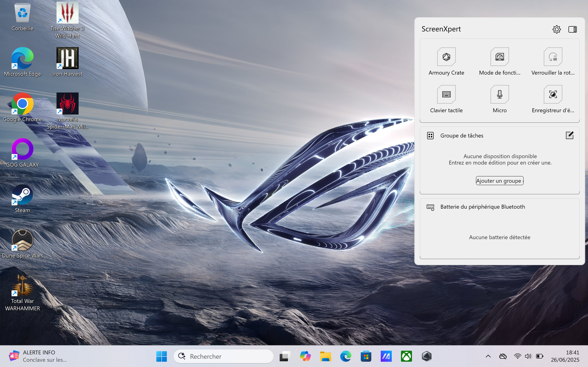Select Total War WARHAMMER desktop shortcut
Screen dimensions: 588x367
coord(22,293)
